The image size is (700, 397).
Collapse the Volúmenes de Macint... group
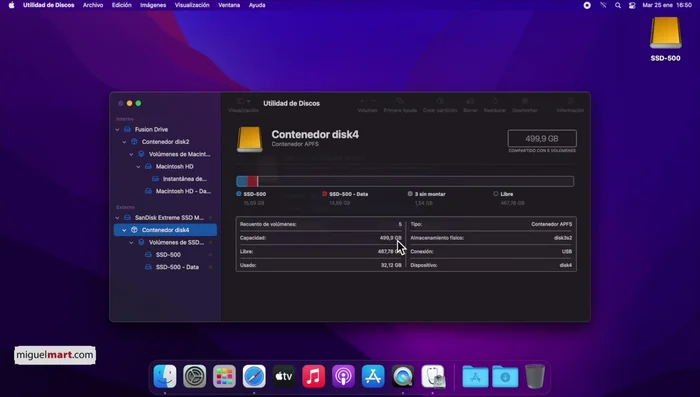point(131,154)
